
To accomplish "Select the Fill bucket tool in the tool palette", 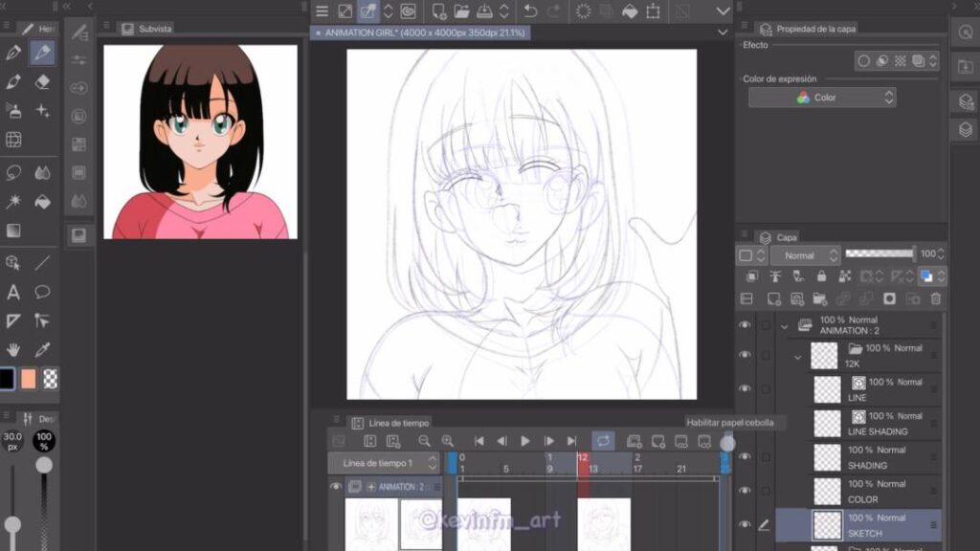I will point(42,201).
